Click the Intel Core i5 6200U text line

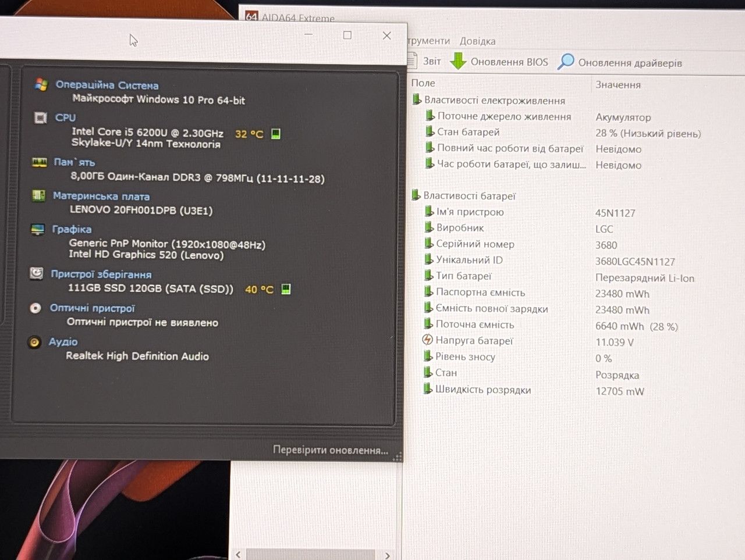148,133
